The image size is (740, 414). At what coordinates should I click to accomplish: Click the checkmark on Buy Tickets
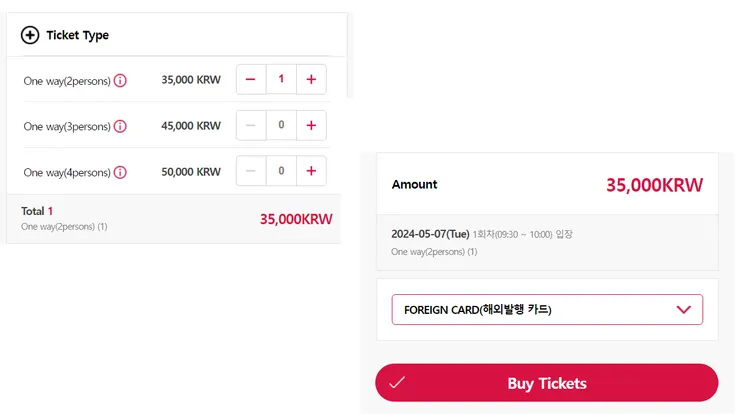pos(397,383)
